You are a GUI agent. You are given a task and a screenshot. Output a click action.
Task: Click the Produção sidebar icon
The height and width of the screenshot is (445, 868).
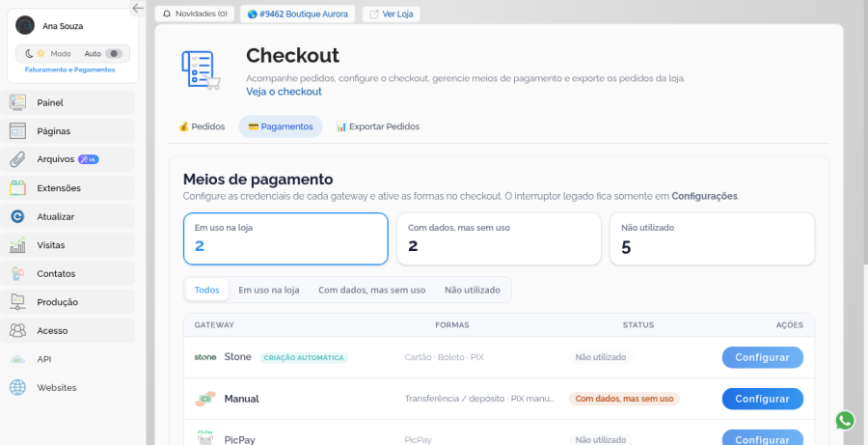tap(17, 302)
